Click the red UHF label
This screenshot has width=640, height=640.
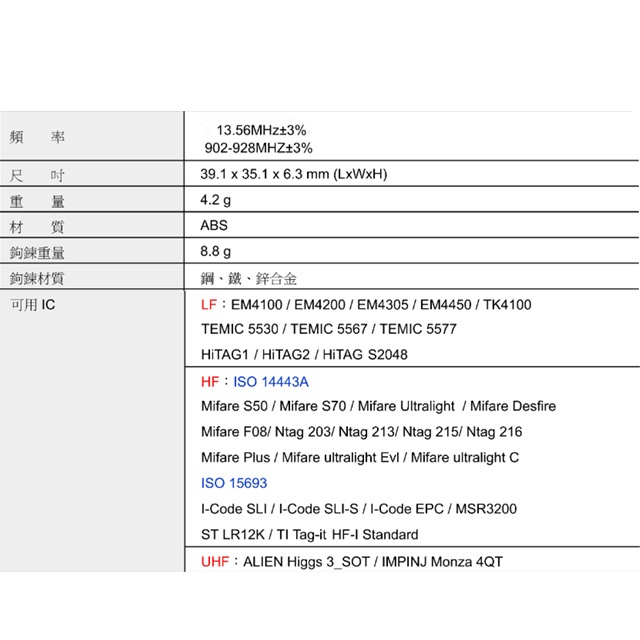pyautogui.click(x=215, y=562)
